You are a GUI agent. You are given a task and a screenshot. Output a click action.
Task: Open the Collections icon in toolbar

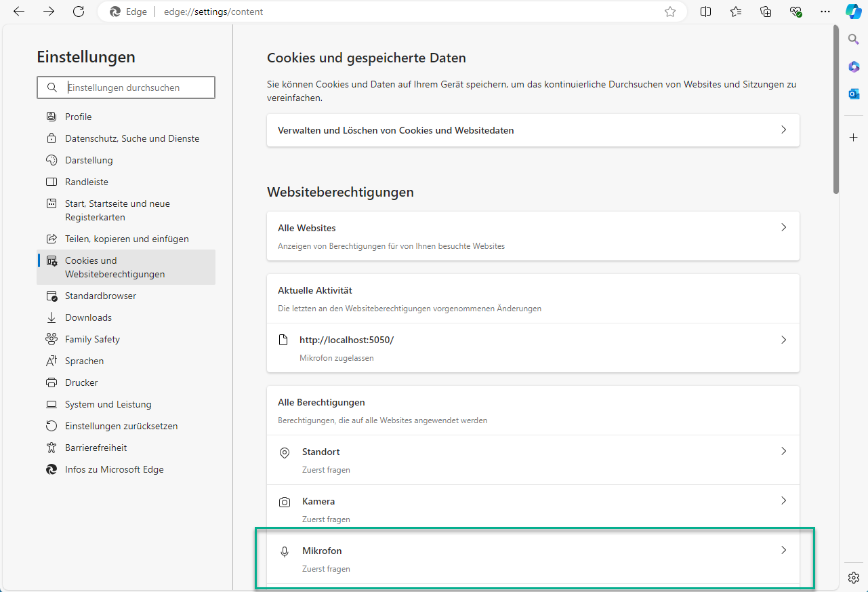click(766, 12)
